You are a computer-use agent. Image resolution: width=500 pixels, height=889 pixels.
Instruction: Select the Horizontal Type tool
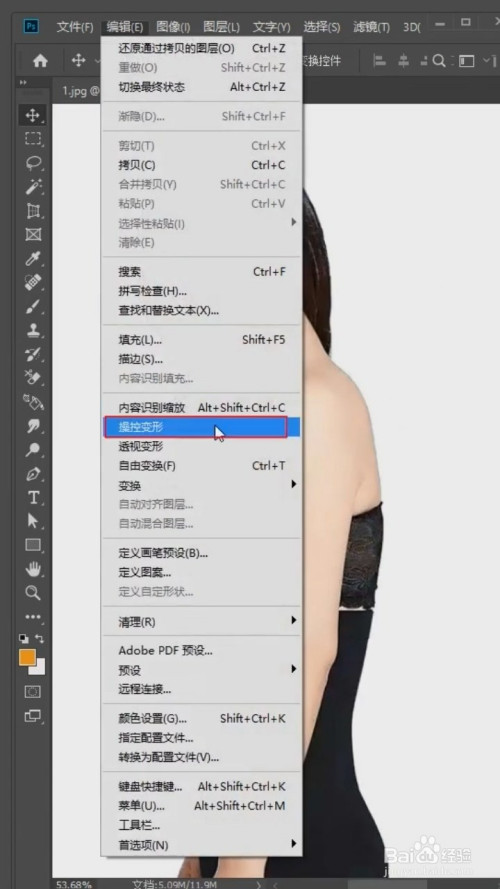click(33, 497)
